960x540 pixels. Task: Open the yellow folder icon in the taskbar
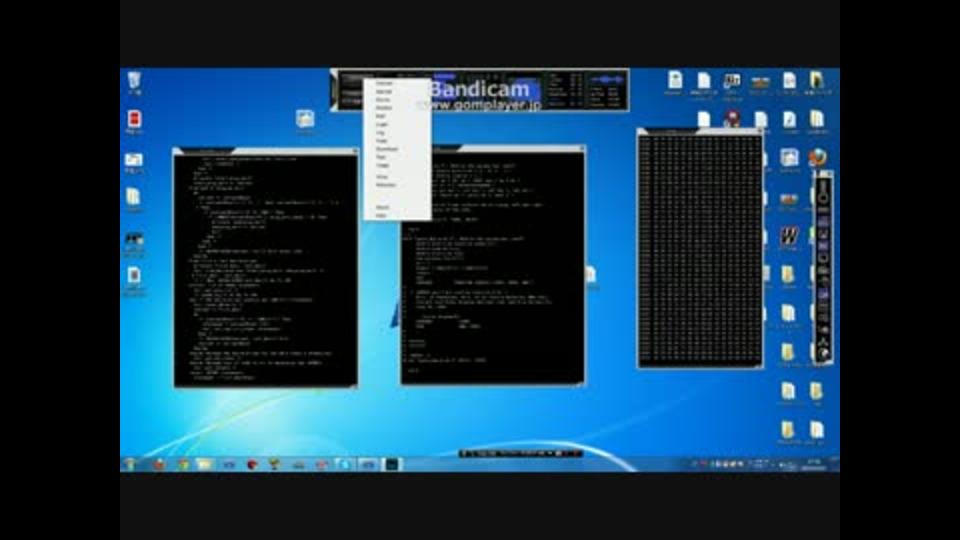(x=205, y=465)
